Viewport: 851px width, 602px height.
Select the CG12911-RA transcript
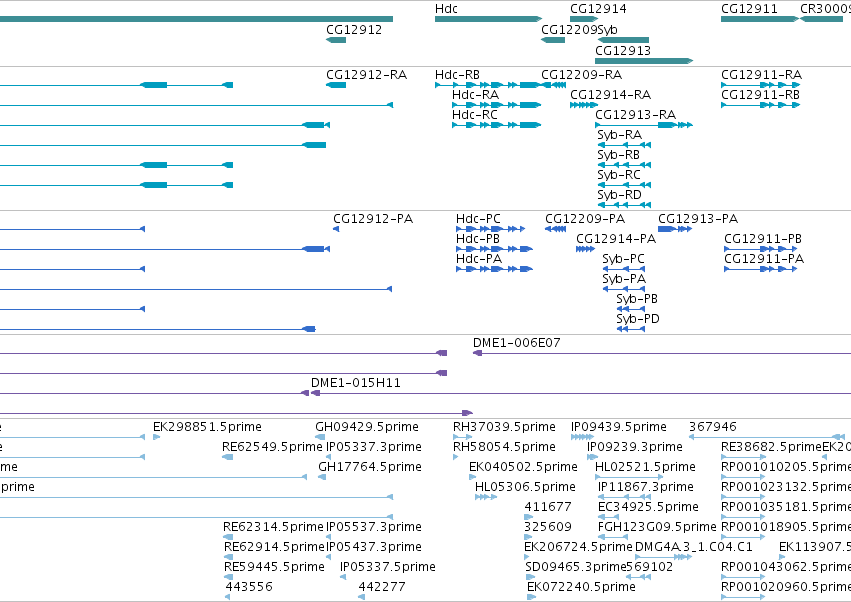[x=761, y=85]
